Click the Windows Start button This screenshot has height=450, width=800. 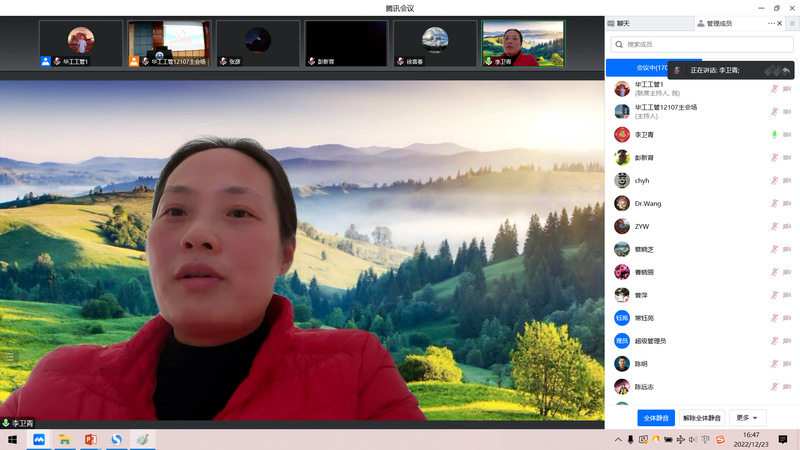click(x=13, y=440)
